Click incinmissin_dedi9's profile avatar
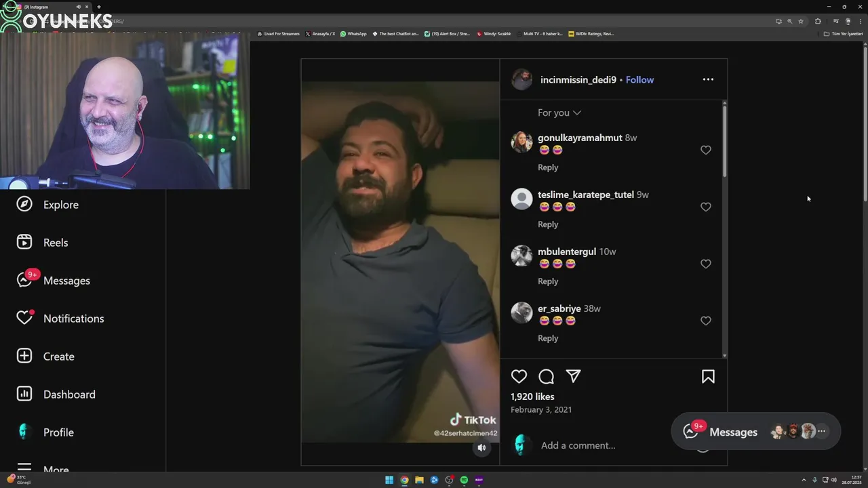 (521, 79)
